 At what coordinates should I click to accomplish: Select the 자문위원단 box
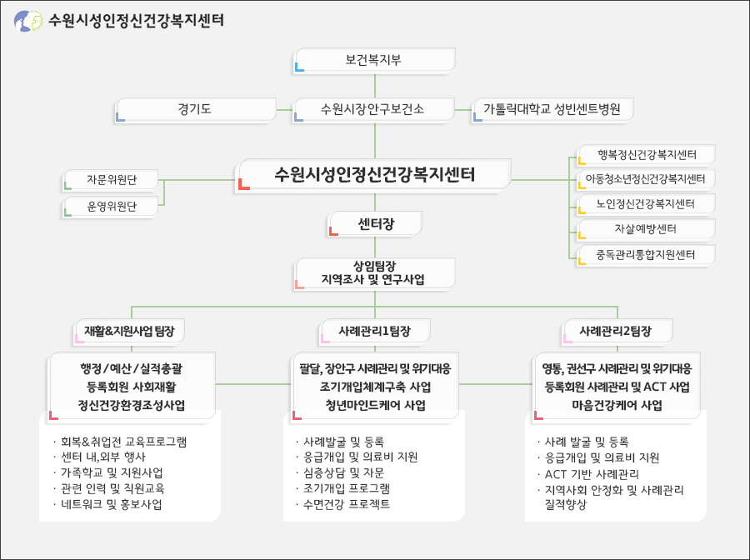tap(111, 180)
